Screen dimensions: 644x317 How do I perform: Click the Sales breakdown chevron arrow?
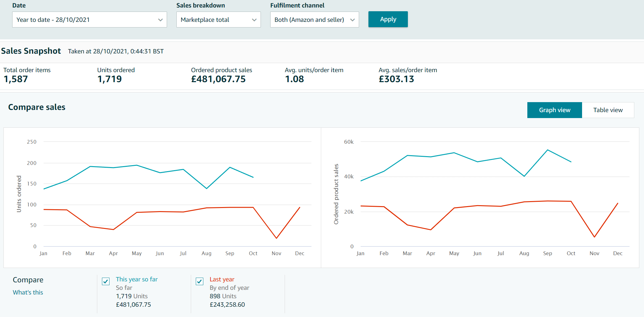254,20
